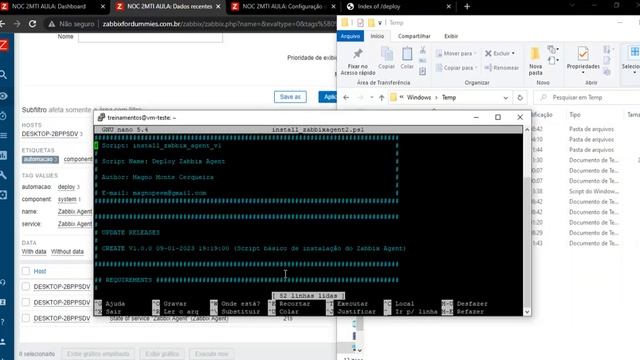Click the deploy tag value link
The image size is (640, 360).
click(67, 187)
